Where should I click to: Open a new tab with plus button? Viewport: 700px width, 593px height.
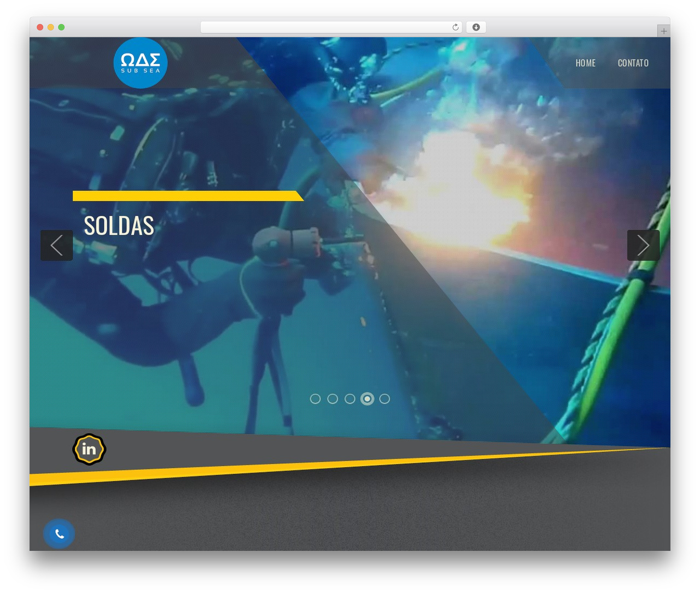[x=663, y=31]
